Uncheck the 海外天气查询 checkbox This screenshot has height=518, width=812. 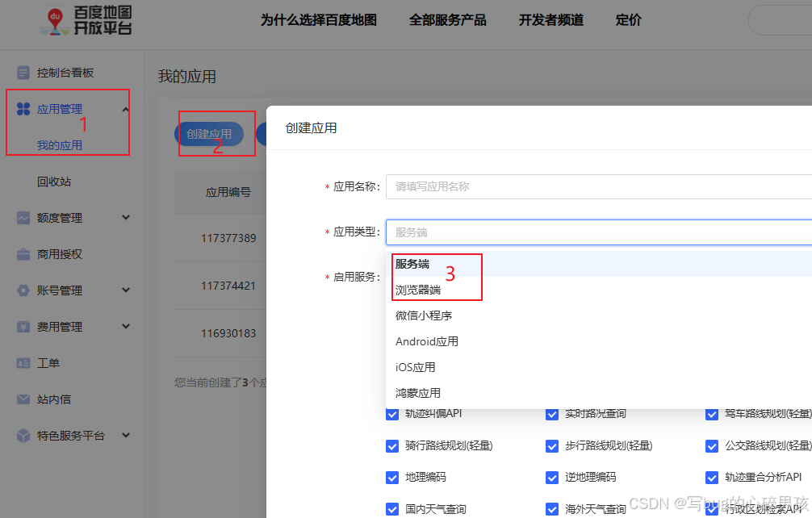point(552,509)
